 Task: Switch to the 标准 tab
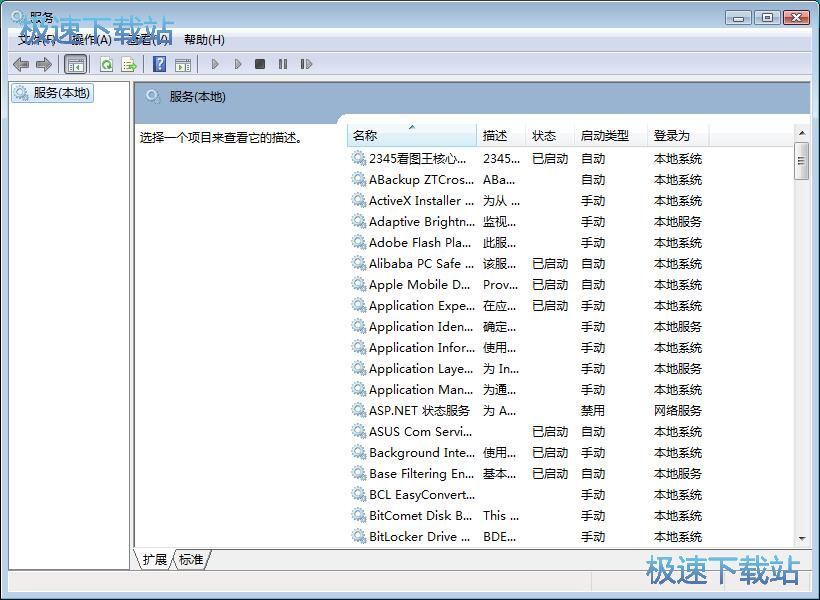click(x=191, y=559)
